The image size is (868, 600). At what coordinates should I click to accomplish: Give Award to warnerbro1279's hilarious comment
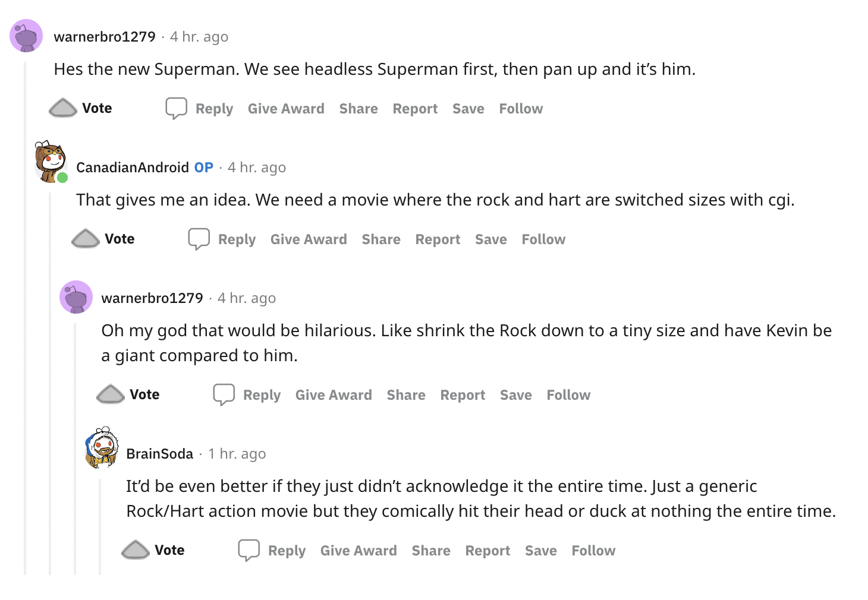(x=333, y=394)
